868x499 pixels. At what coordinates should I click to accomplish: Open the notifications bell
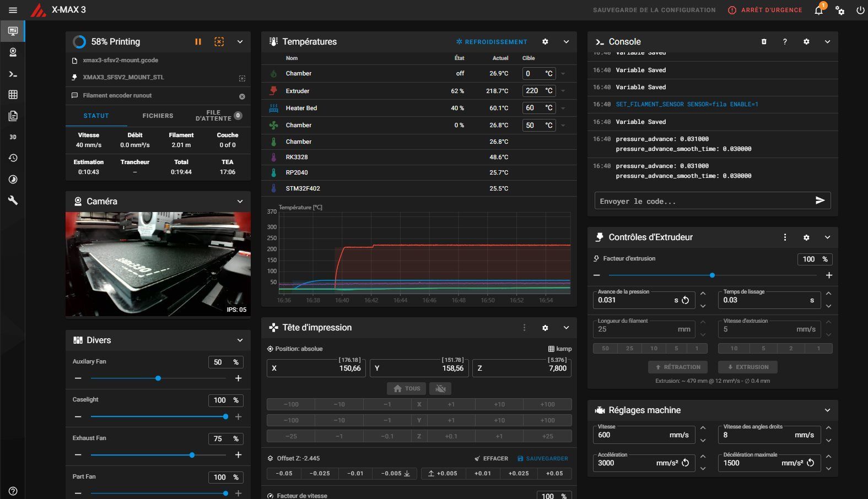tap(818, 10)
